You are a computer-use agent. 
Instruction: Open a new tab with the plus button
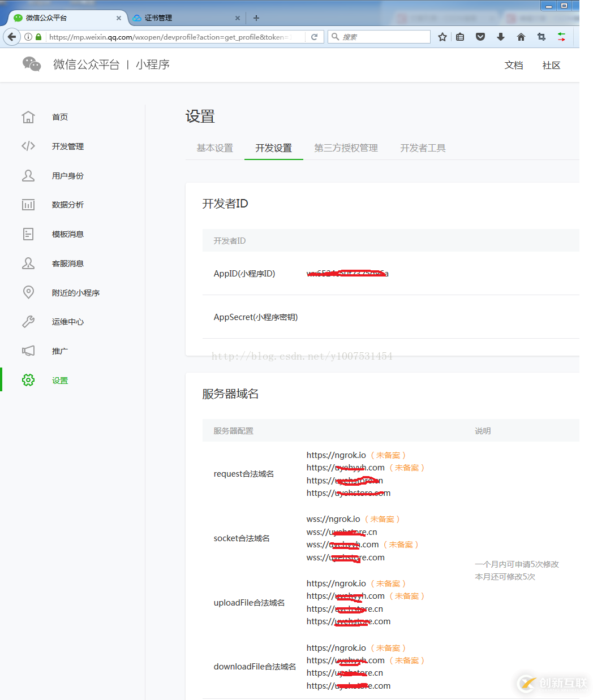point(256,18)
